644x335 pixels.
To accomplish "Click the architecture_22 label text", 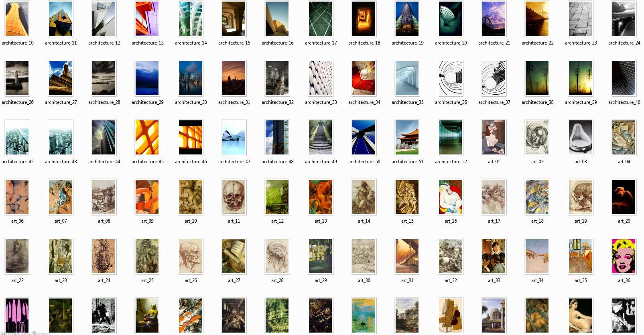I will coord(538,43).
